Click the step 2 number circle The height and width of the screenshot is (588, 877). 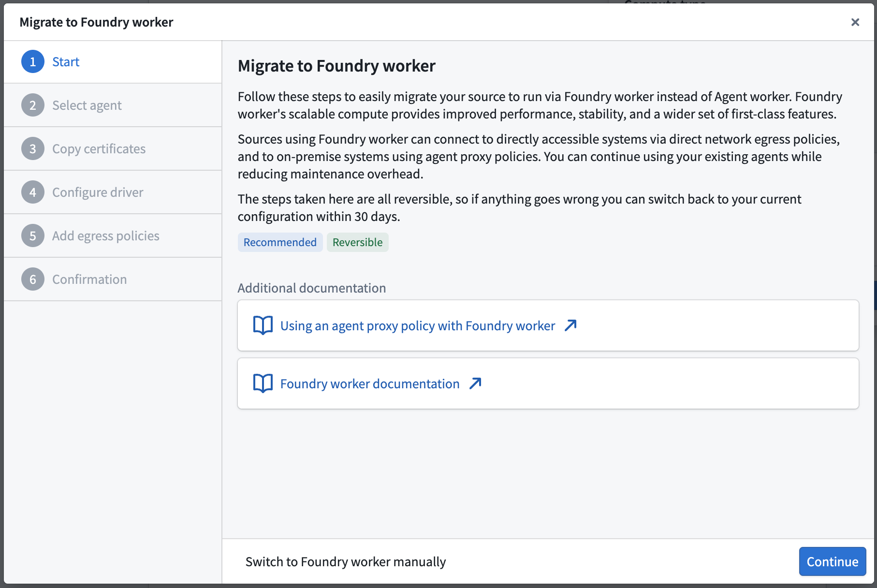pyautogui.click(x=33, y=105)
